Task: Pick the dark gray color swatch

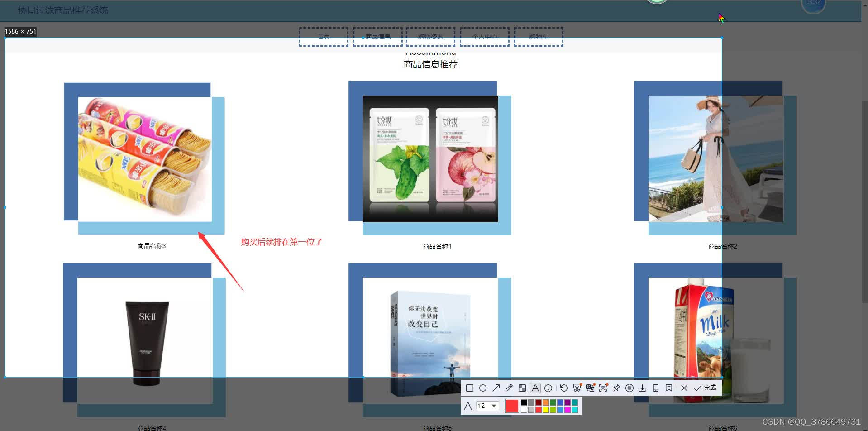Action: [x=531, y=402]
